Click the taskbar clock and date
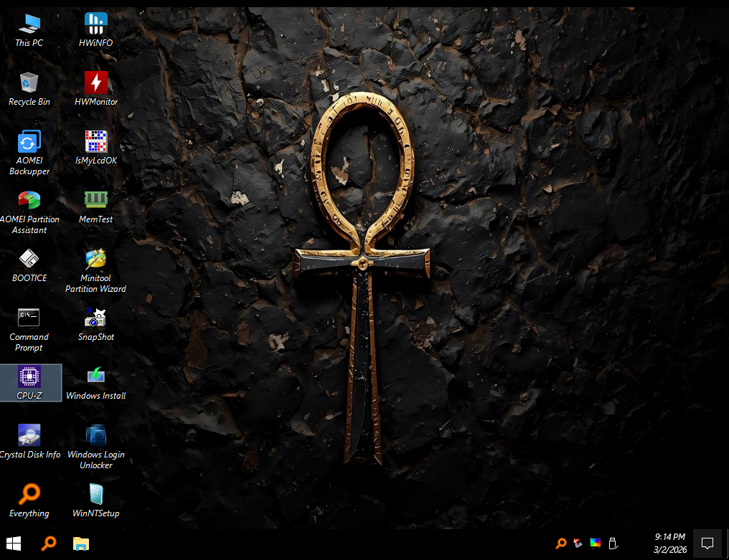The image size is (729, 560). [669, 543]
